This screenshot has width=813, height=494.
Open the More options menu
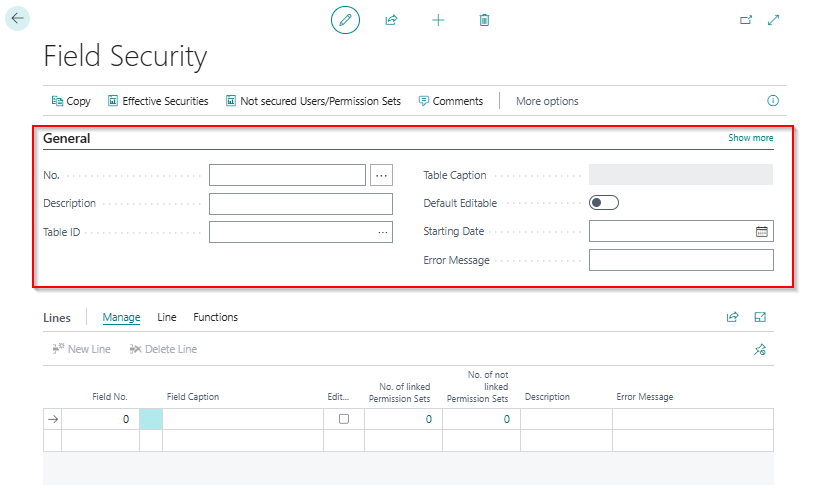[x=547, y=101]
